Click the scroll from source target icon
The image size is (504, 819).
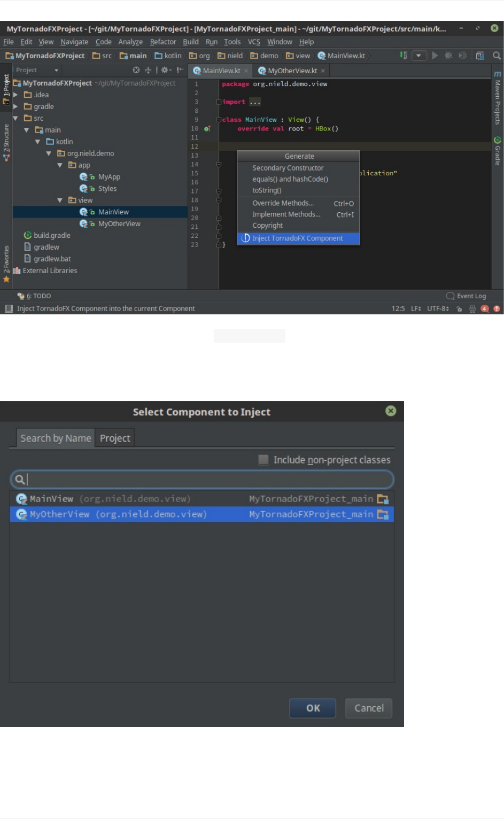(136, 70)
